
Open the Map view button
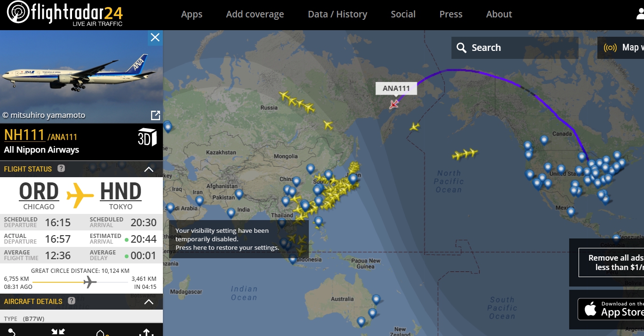coord(620,48)
